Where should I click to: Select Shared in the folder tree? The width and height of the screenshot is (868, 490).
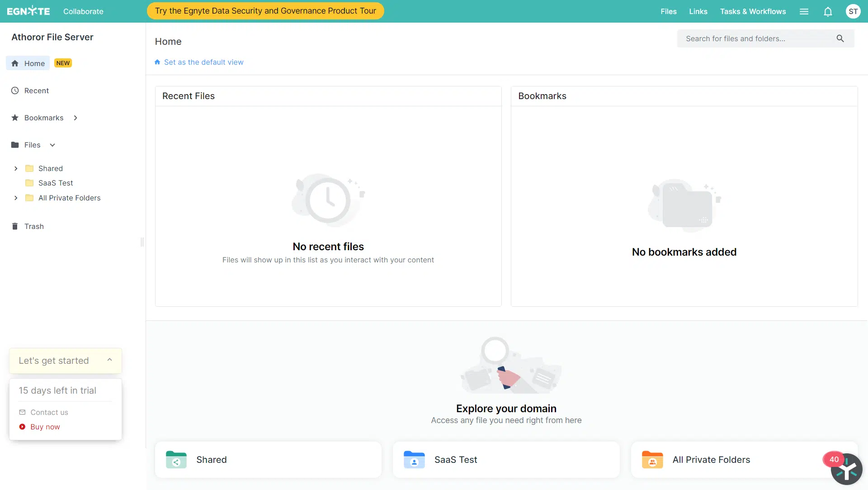tap(51, 168)
